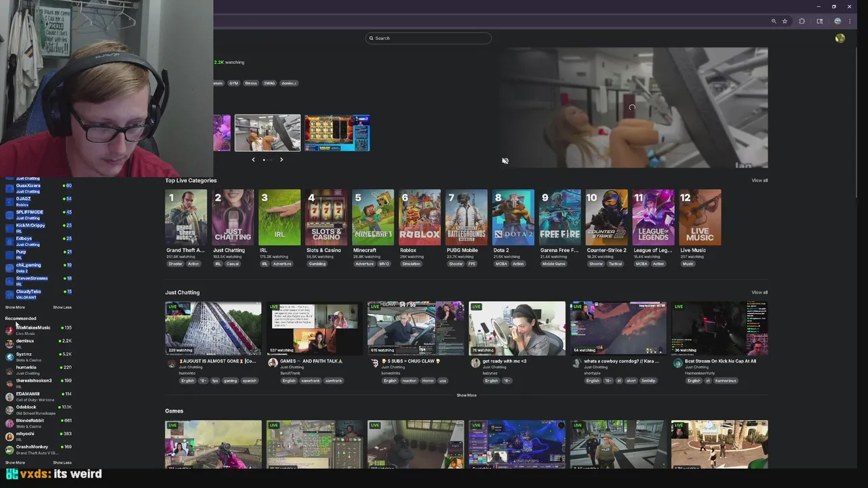Open the Grand Theft Auto category card
The height and width of the screenshot is (488, 868).
186,218
